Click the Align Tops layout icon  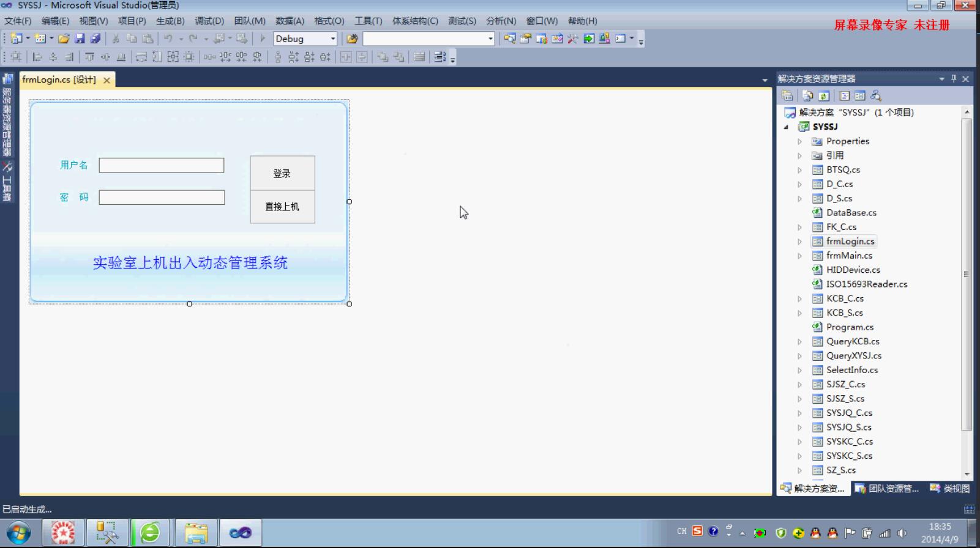[x=89, y=57]
